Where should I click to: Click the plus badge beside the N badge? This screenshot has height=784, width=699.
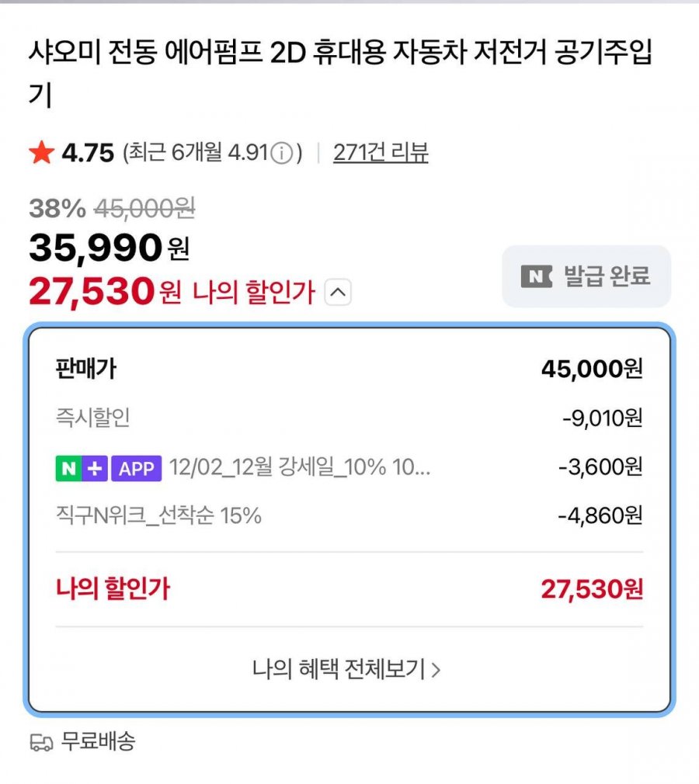click(95, 468)
